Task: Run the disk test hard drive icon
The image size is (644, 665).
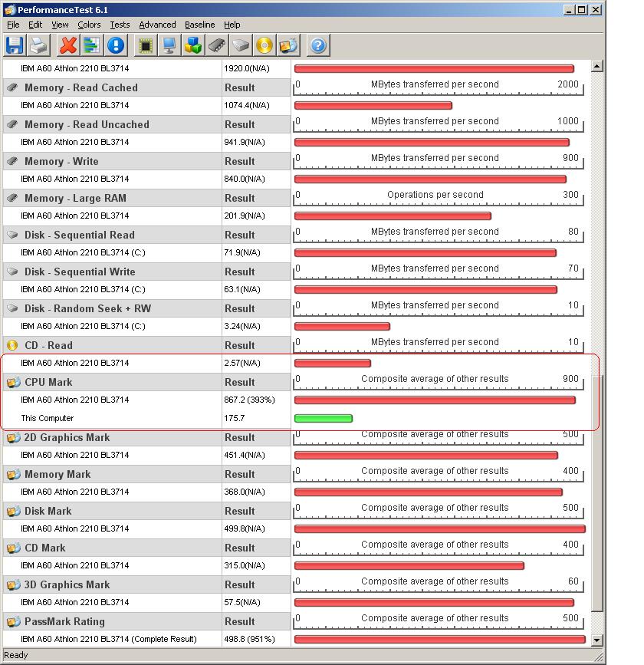Action: (241, 45)
